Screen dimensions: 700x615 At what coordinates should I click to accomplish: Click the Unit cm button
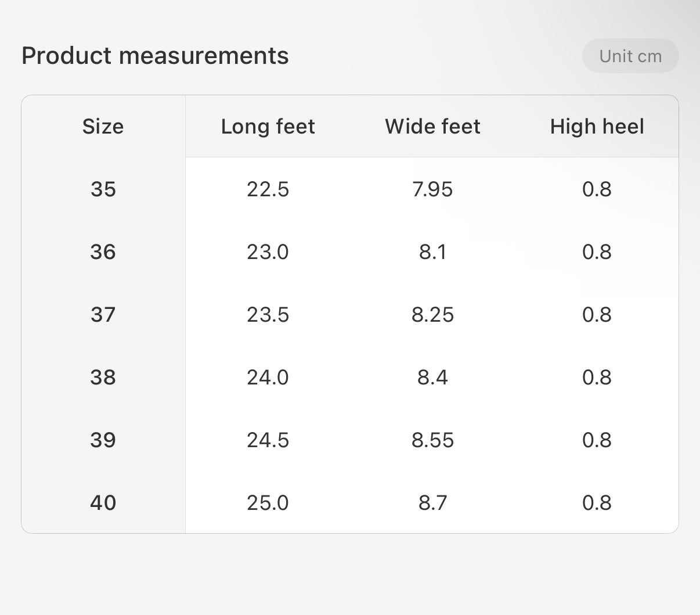coord(630,56)
